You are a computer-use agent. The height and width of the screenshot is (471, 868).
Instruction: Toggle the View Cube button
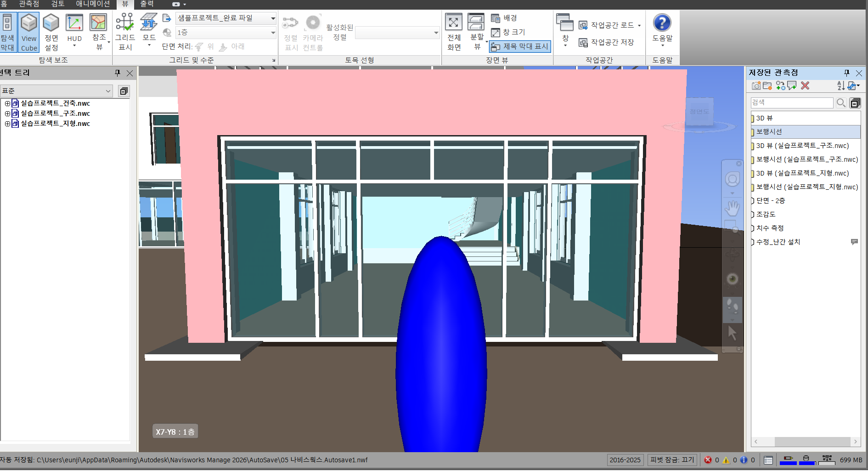pyautogui.click(x=29, y=32)
